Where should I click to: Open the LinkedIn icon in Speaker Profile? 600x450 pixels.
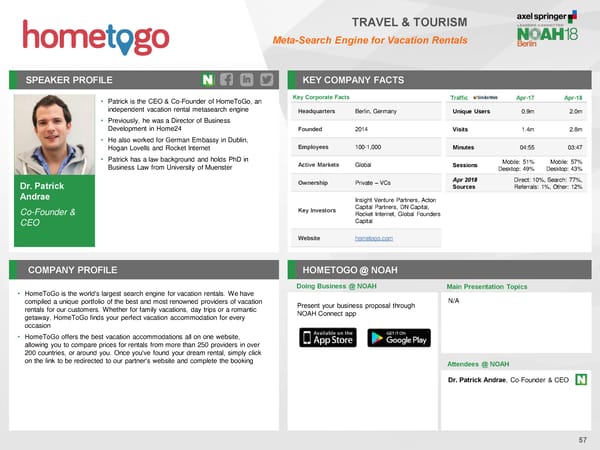click(x=247, y=80)
